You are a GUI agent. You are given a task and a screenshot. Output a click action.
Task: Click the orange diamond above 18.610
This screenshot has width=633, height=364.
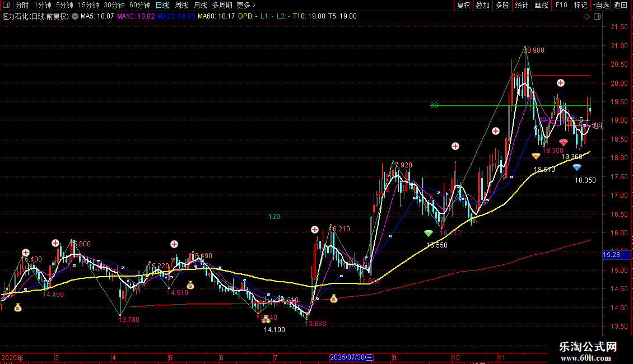pyautogui.click(x=536, y=156)
